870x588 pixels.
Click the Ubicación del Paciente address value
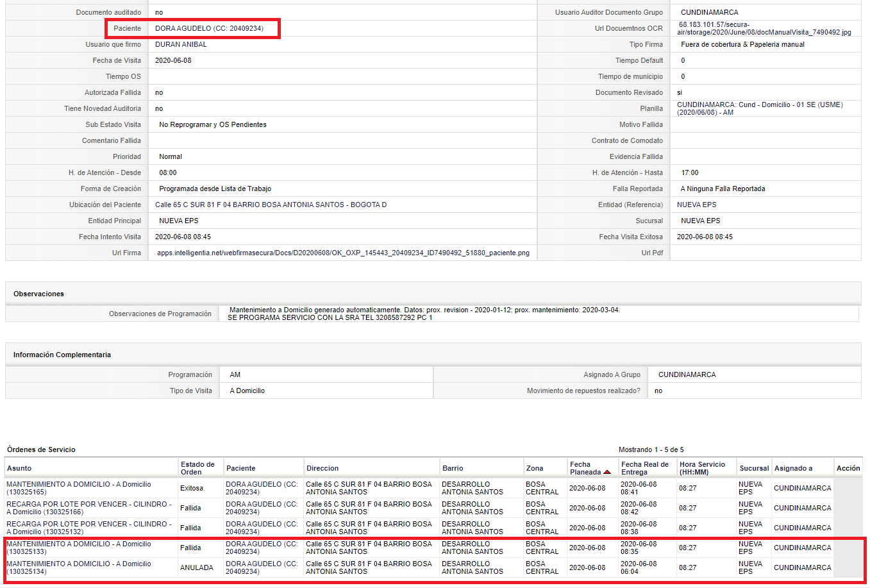pyautogui.click(x=271, y=205)
